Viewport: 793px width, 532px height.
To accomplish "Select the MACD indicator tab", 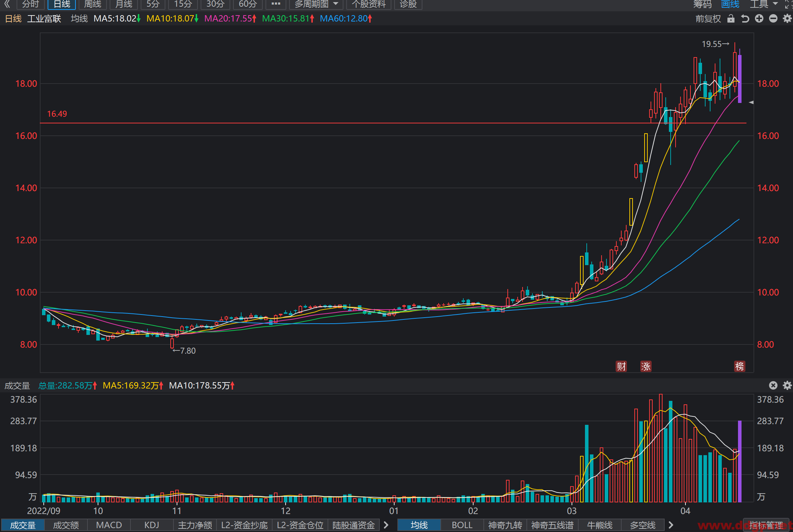I will pyautogui.click(x=109, y=525).
